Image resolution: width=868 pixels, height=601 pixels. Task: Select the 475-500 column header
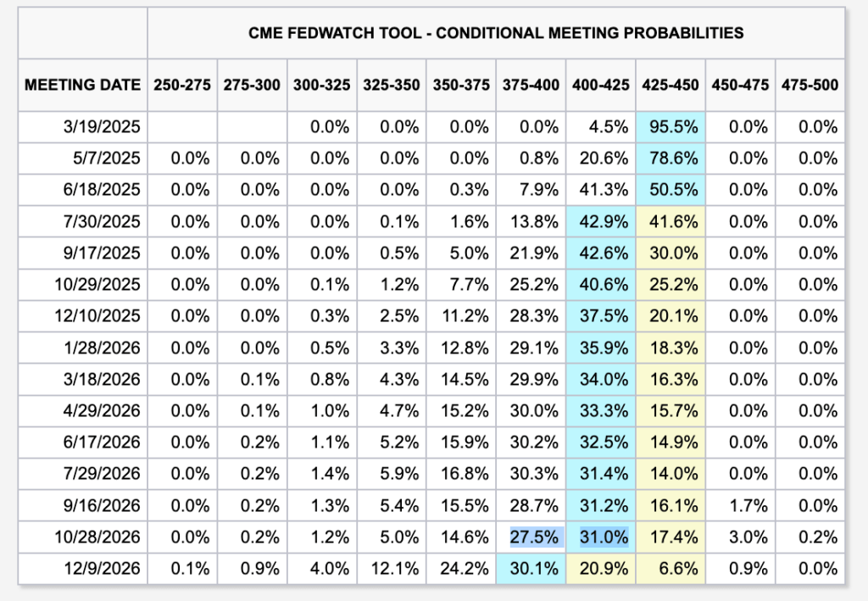810,85
